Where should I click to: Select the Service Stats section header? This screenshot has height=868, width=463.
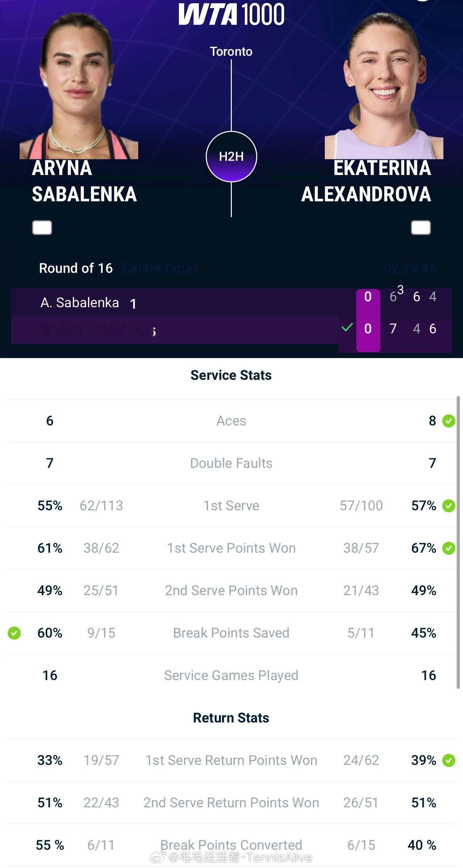[231, 375]
